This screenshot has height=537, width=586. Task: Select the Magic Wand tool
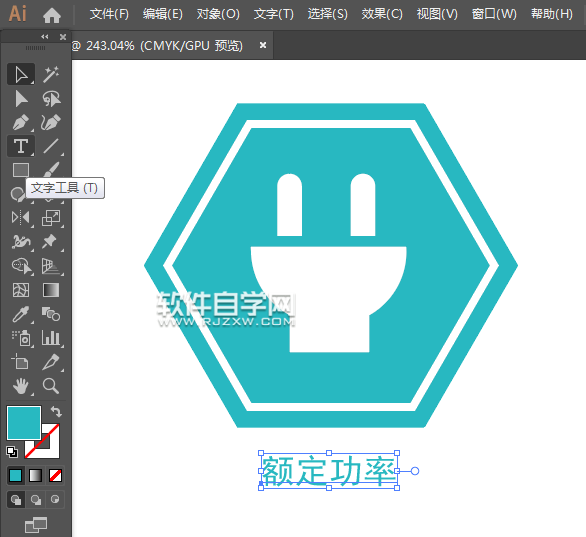coord(51,74)
